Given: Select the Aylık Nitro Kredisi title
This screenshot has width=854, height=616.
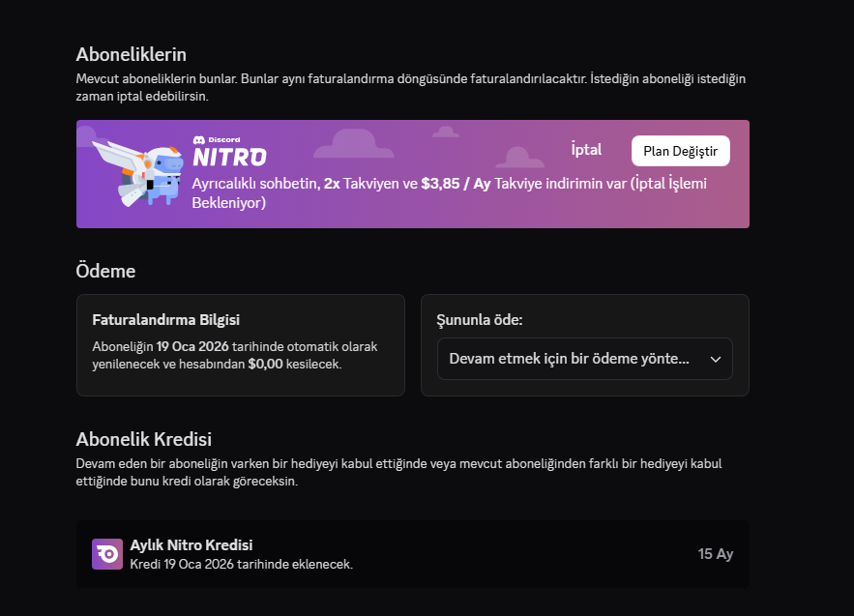Looking at the screenshot, I should [x=191, y=545].
